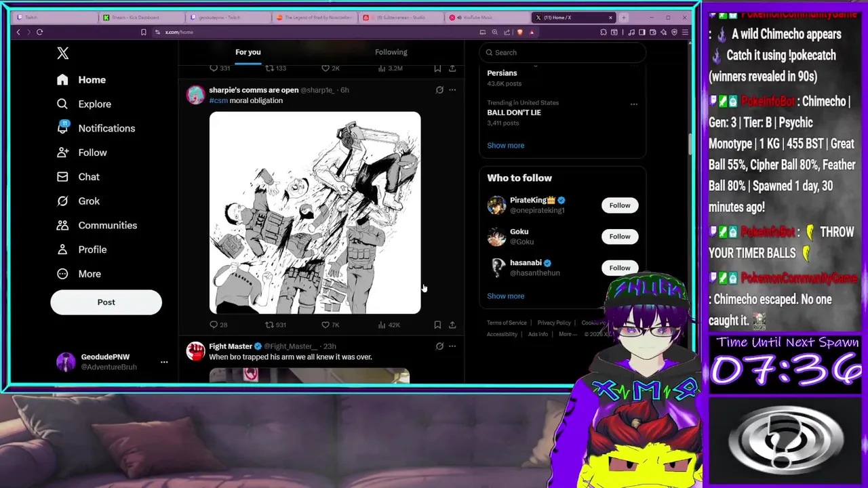
Task: Open the Communities icon
Action: 62,225
